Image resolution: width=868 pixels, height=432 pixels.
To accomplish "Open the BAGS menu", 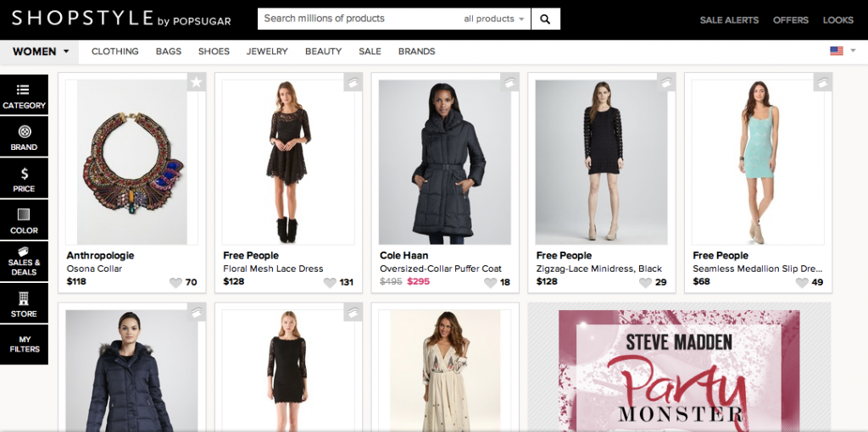I will pyautogui.click(x=169, y=52).
